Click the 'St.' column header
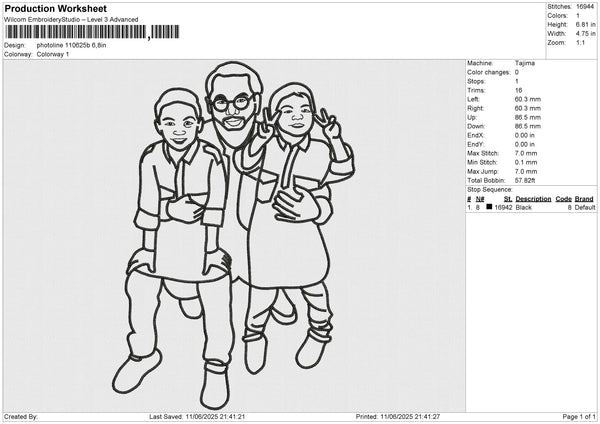 tap(508, 199)
